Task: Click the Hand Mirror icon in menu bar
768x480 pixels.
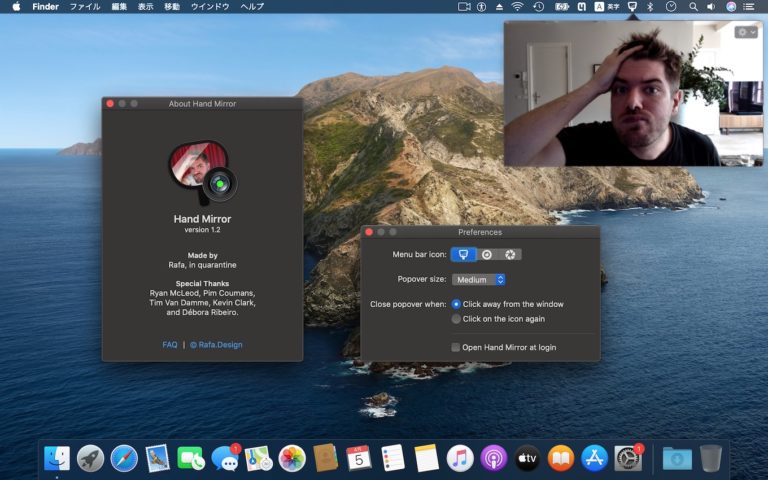Action: click(x=632, y=6)
